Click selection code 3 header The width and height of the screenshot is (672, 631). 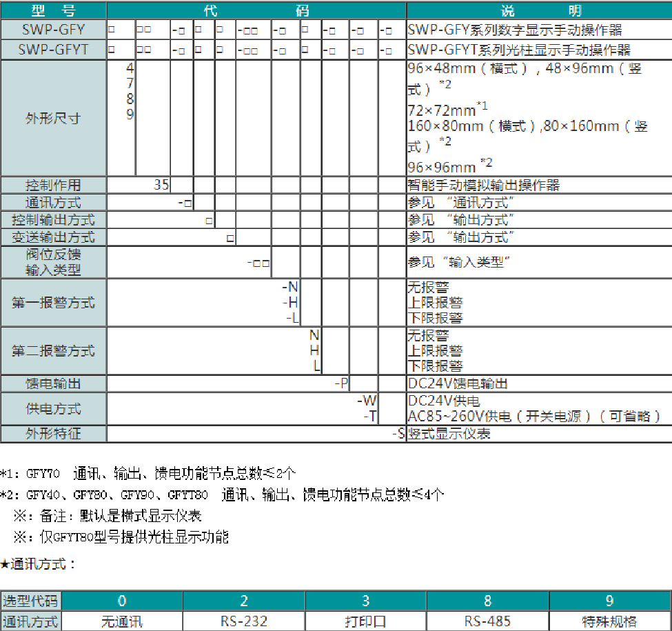(365, 601)
